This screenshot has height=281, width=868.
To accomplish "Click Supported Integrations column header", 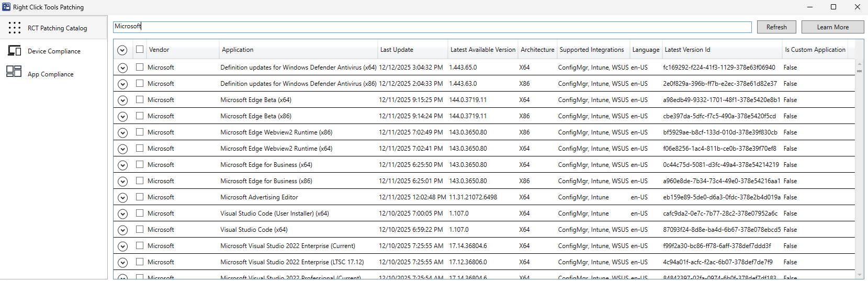I will coord(593,50).
